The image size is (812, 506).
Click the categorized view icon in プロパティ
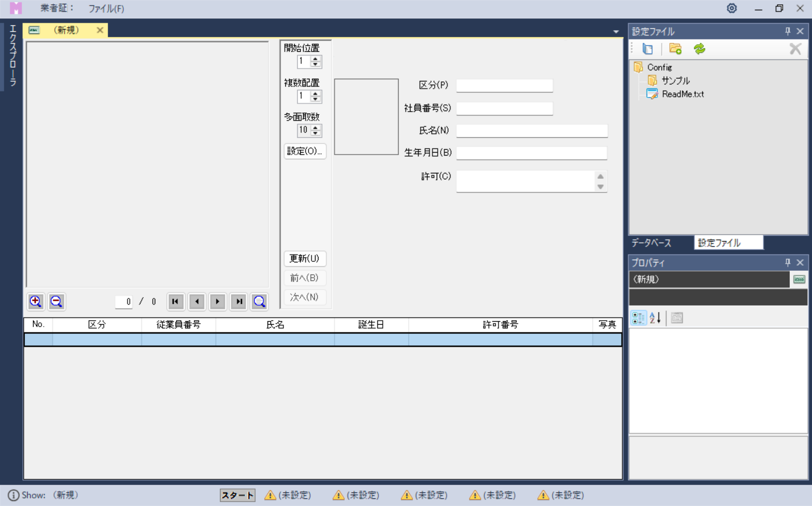[x=638, y=318]
